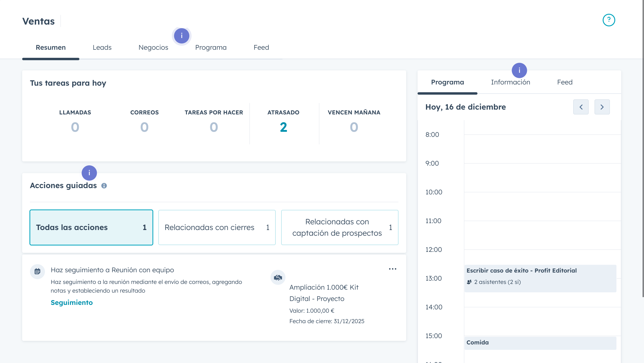Viewport: 644px width, 363px height.
Task: Click the help icon in top right corner
Action: [x=609, y=20]
